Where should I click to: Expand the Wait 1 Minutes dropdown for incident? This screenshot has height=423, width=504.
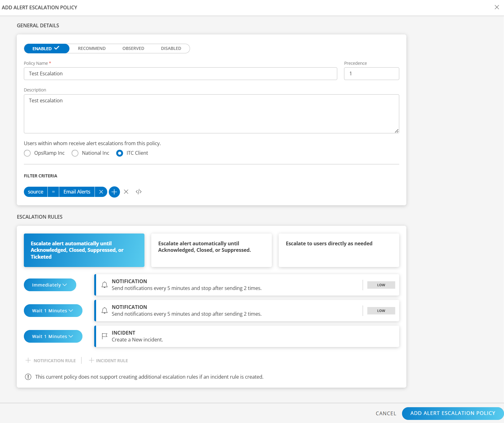pyautogui.click(x=53, y=336)
